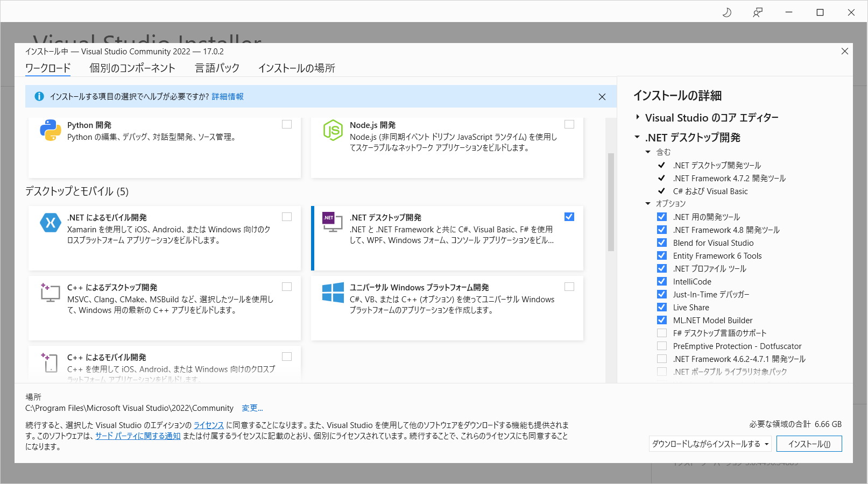This screenshot has height=484, width=868.
Task: Click the 必要な領域の合計 6.66 GB text
Action: (795, 424)
